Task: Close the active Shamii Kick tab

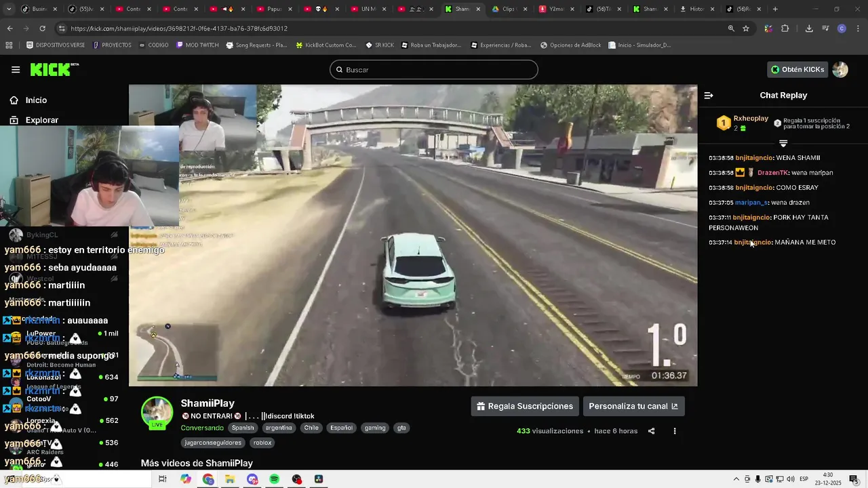Action: click(x=478, y=9)
